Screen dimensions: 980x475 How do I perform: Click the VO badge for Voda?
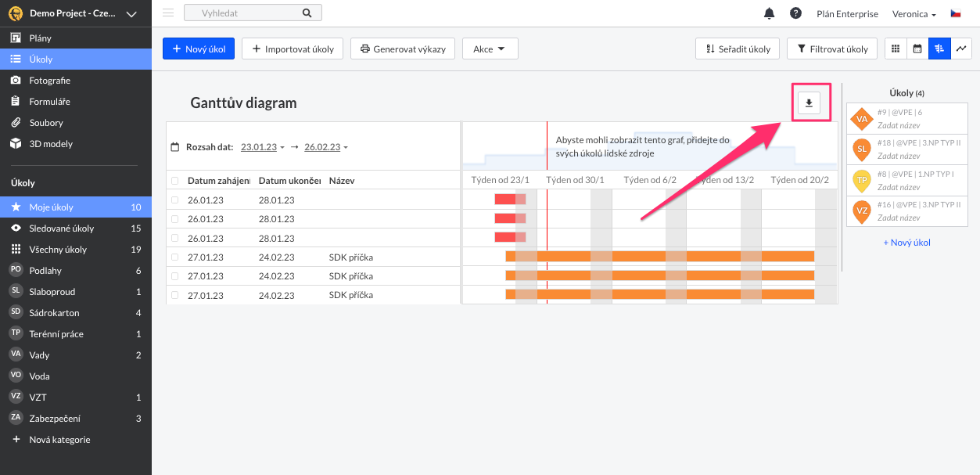(15, 376)
